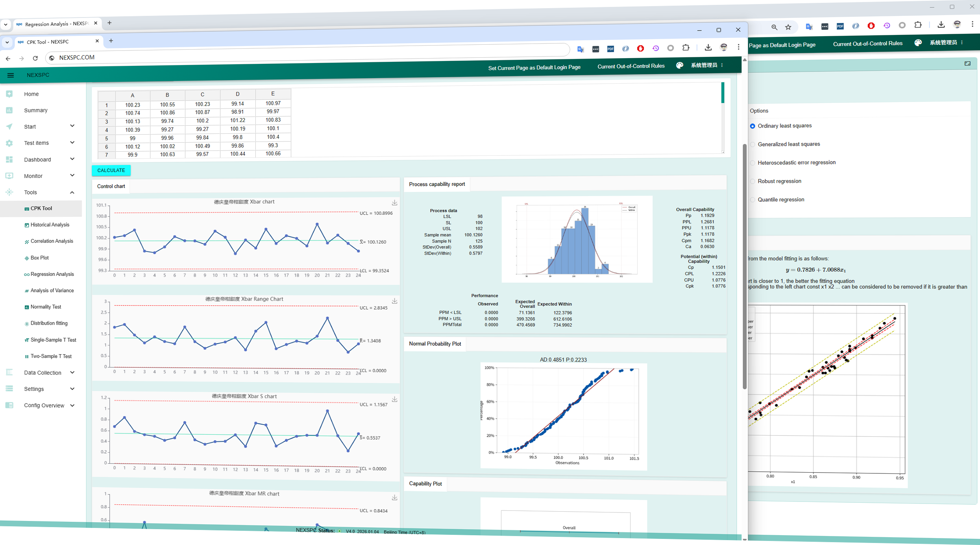Image resolution: width=980 pixels, height=545 pixels.
Task: Click Set Current Page as Default Login Page
Action: (534, 67)
